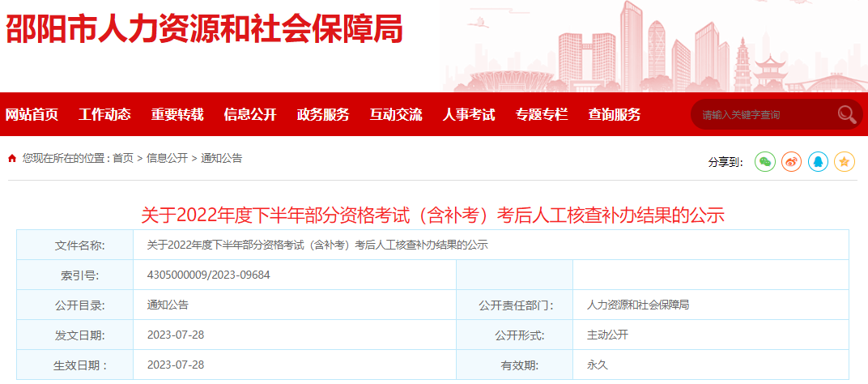Go to 信息公开 breadcrumb link

167,159
